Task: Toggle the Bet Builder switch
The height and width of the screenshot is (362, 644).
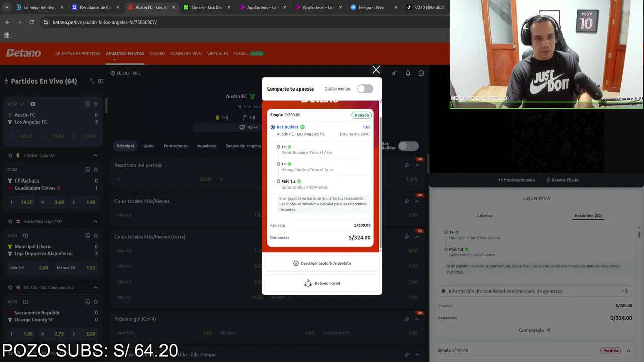Action: 408,146
